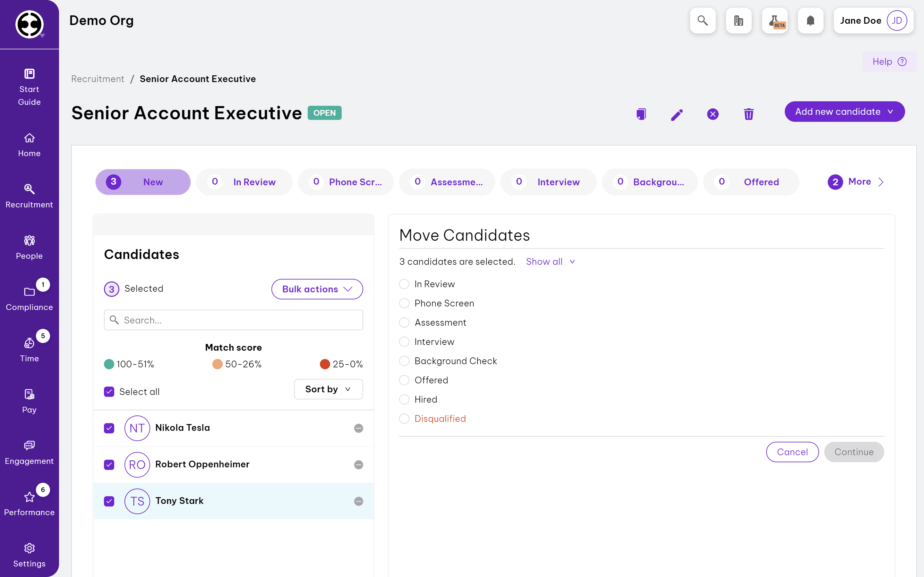Open notifications bell icon
This screenshot has height=577, width=924.
coord(810,21)
